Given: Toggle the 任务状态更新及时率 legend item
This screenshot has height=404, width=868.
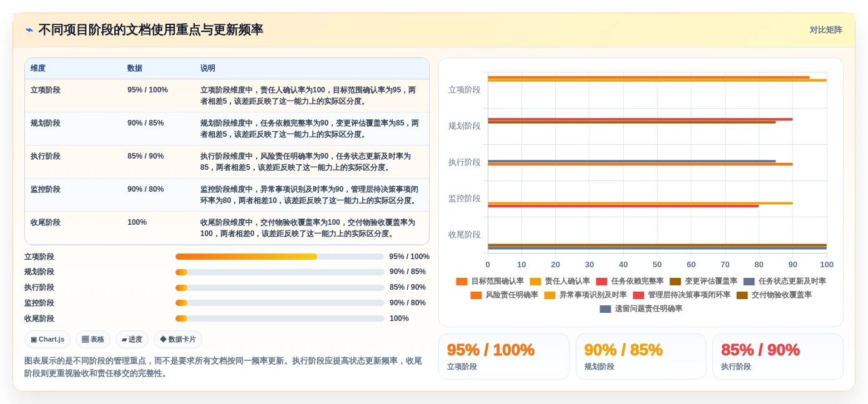Looking at the screenshot, I should pyautogui.click(x=785, y=282).
